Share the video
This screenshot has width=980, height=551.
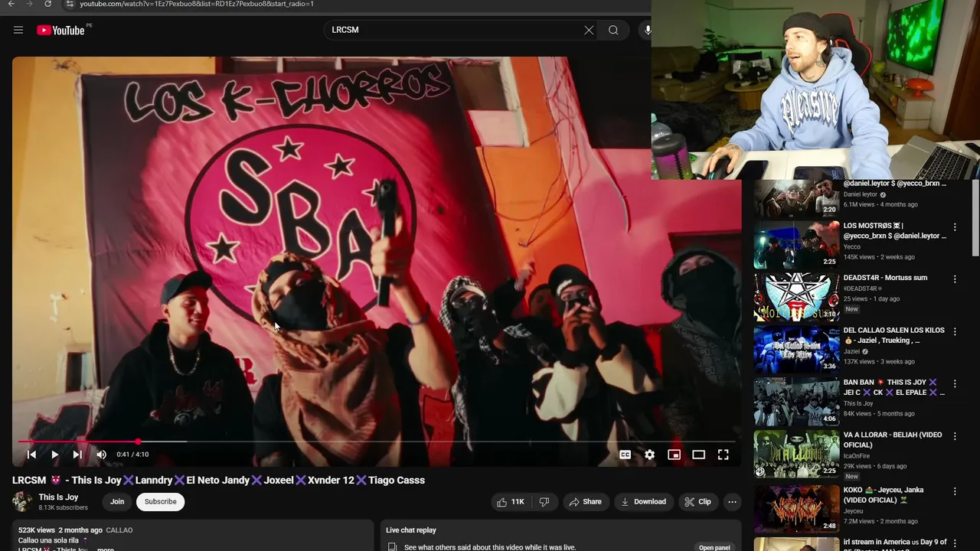click(585, 502)
